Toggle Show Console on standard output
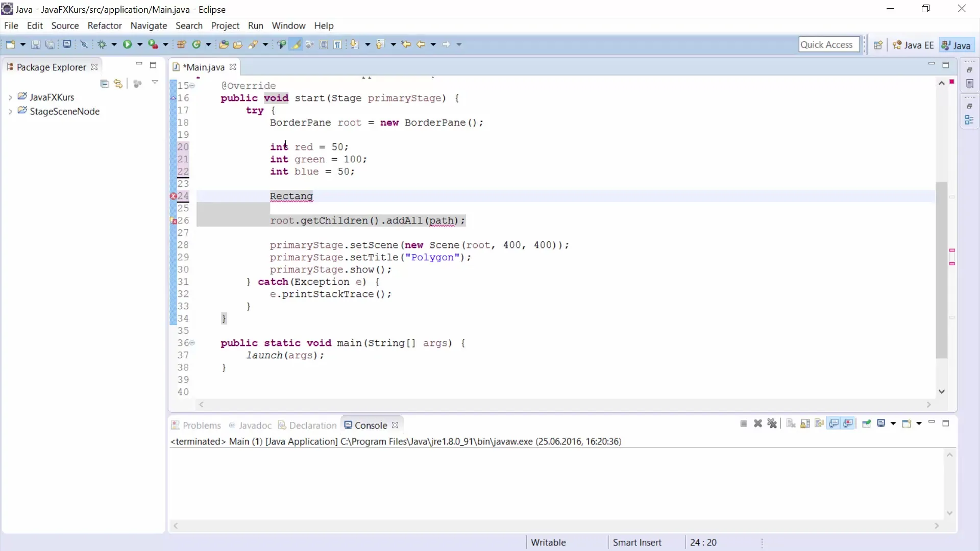Screen dimensions: 980x551 click(x=834, y=423)
